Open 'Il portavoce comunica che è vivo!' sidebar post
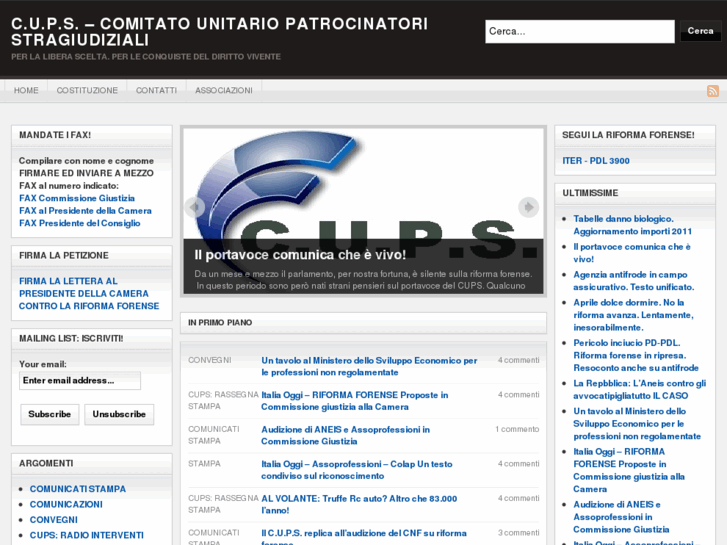Image resolution: width=727 pixels, height=545 pixels. [x=631, y=253]
